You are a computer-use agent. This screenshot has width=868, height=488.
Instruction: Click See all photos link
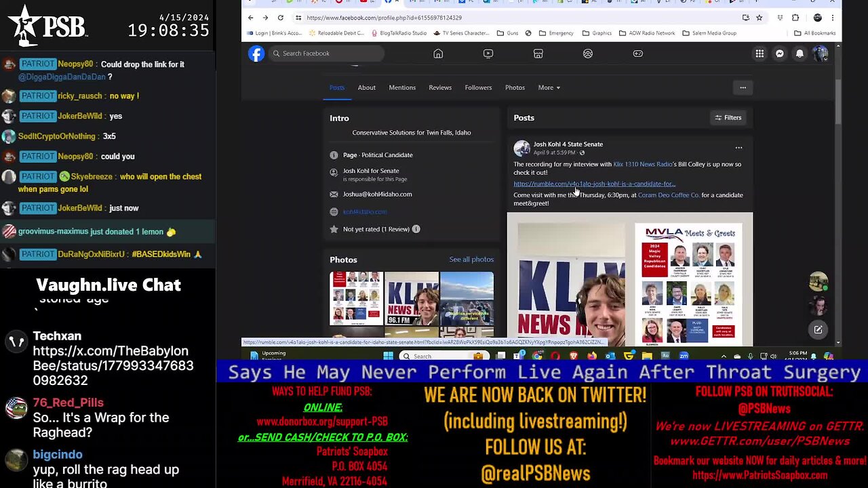tap(471, 260)
